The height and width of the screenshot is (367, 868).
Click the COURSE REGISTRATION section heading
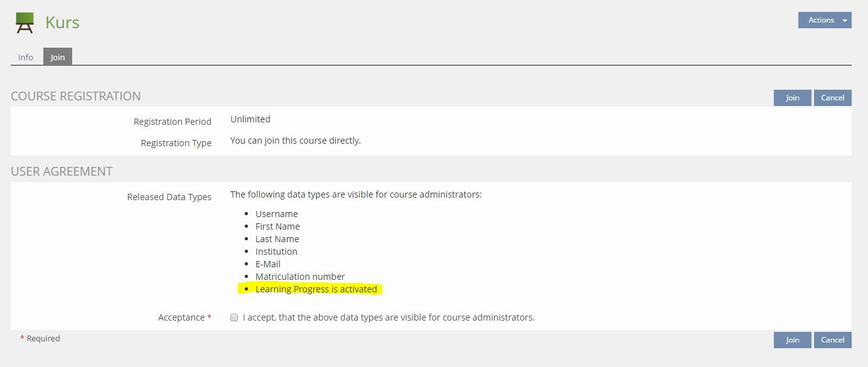[76, 96]
